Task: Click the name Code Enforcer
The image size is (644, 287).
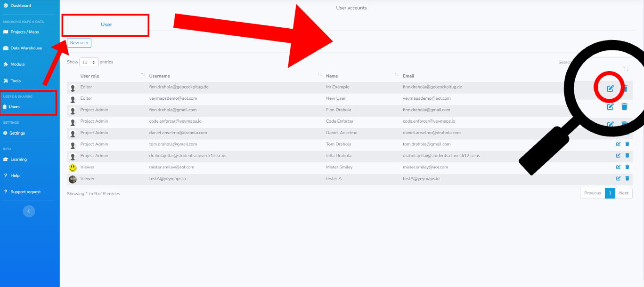Action: 340,121
